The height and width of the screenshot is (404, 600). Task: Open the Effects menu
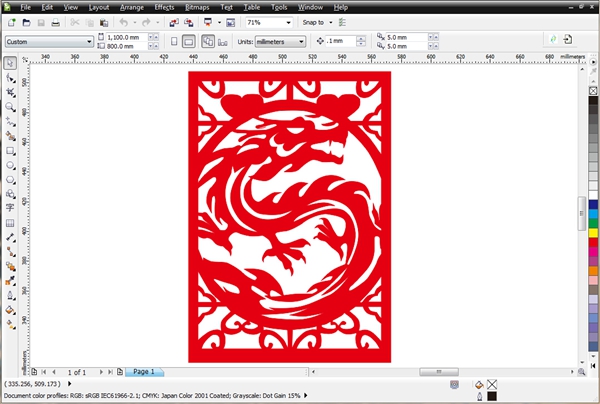[x=164, y=7]
